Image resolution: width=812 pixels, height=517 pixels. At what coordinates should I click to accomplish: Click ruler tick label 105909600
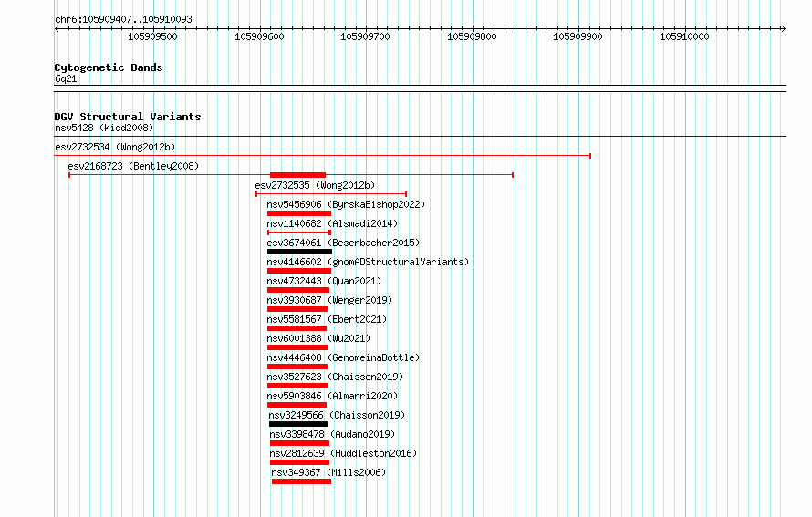tap(259, 36)
